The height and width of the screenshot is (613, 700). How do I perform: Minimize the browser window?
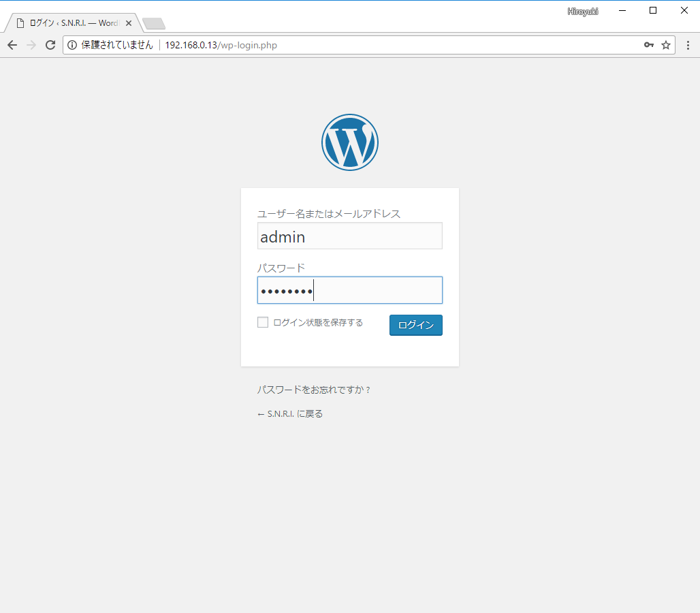coord(622,10)
